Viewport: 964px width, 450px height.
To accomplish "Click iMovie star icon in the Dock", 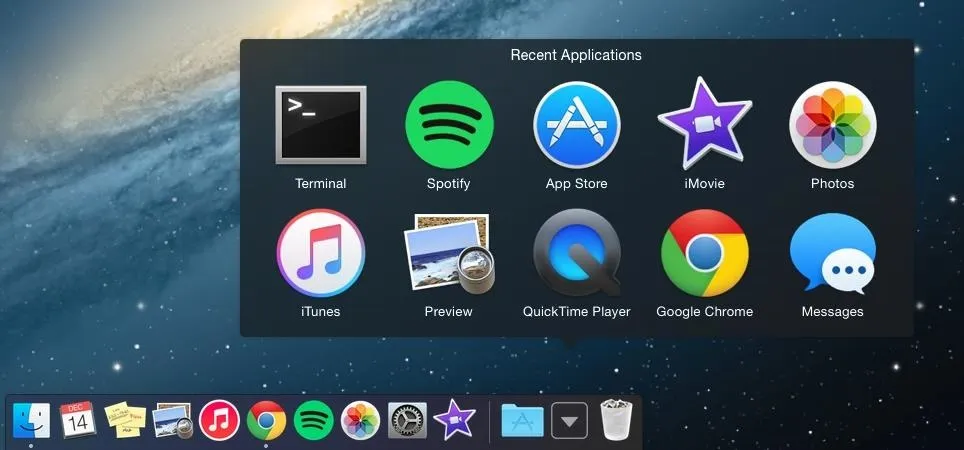I will click(454, 419).
